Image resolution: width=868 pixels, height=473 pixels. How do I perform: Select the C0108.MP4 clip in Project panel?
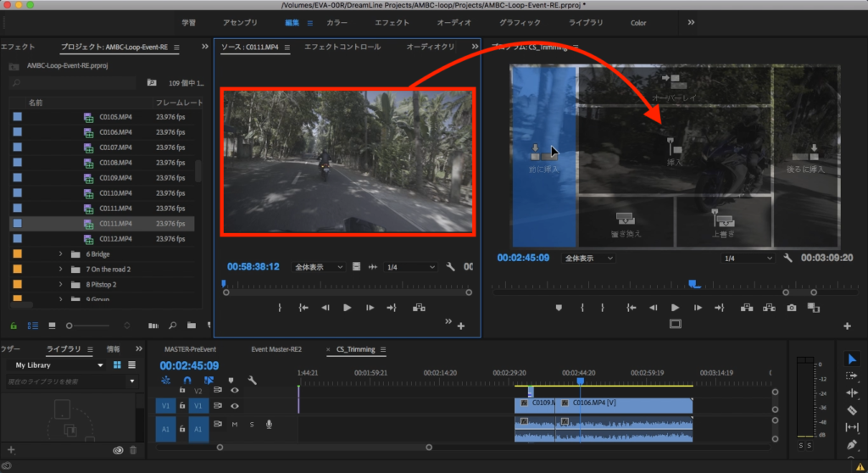coord(115,163)
